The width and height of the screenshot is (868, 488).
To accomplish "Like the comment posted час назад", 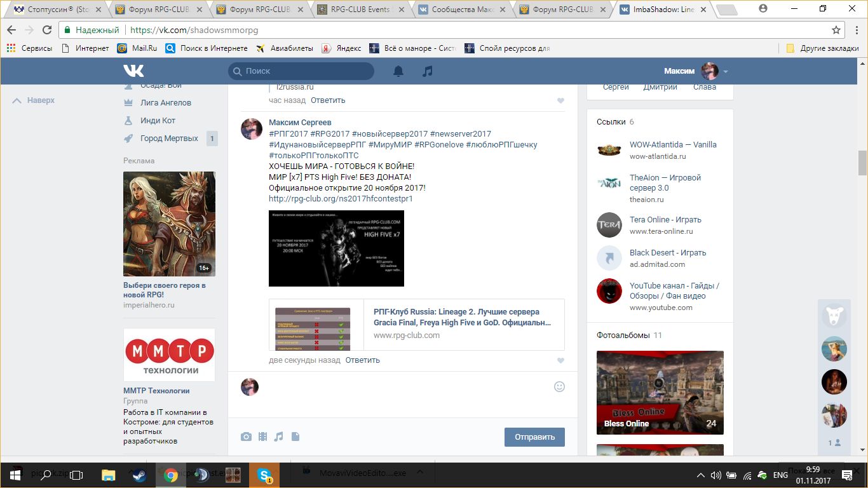I will (x=560, y=100).
